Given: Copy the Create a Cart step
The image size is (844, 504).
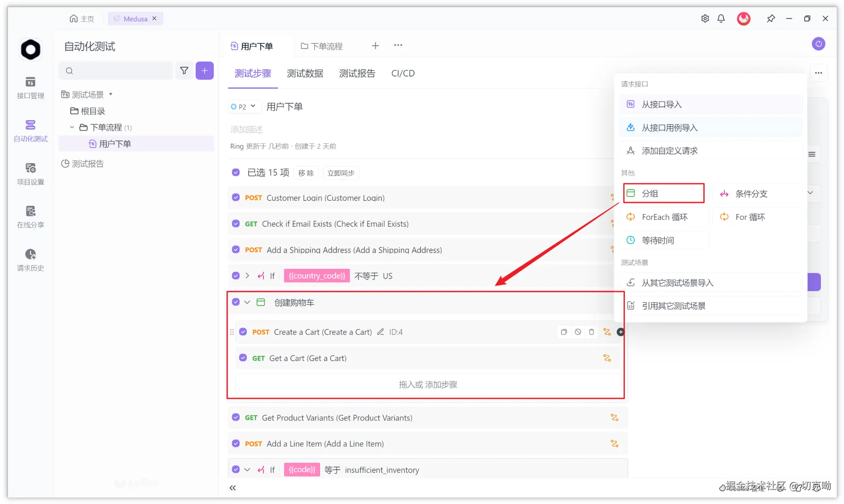Looking at the screenshot, I should (564, 332).
